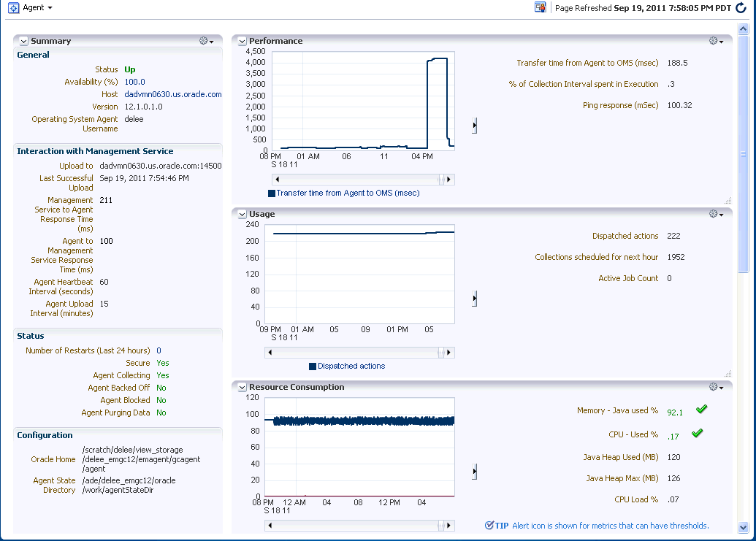Click the page scroll down arrow

point(743,528)
